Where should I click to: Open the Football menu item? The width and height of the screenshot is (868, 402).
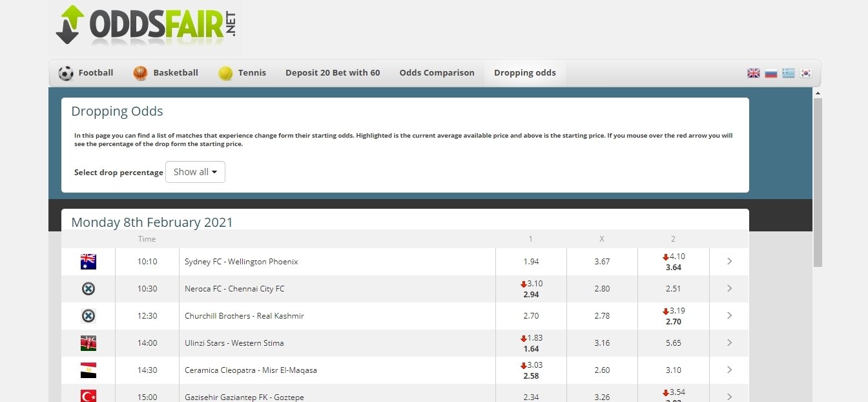[x=86, y=73]
